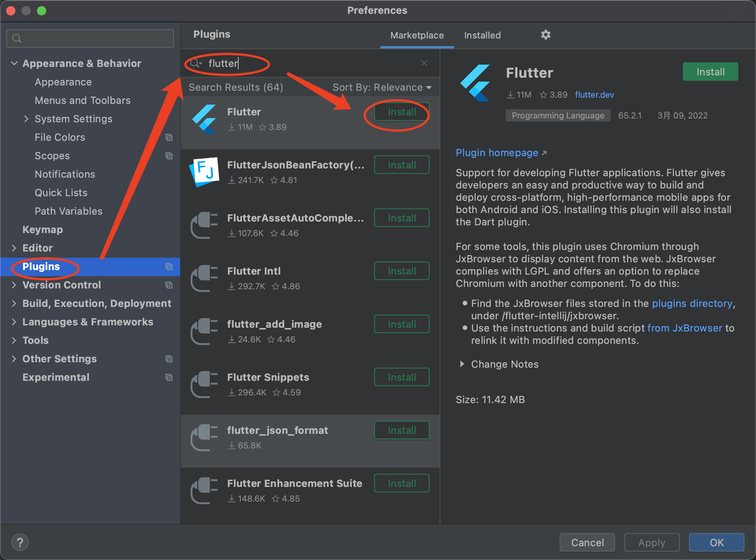Open the help question mark button
The height and width of the screenshot is (560, 756).
[x=20, y=542]
